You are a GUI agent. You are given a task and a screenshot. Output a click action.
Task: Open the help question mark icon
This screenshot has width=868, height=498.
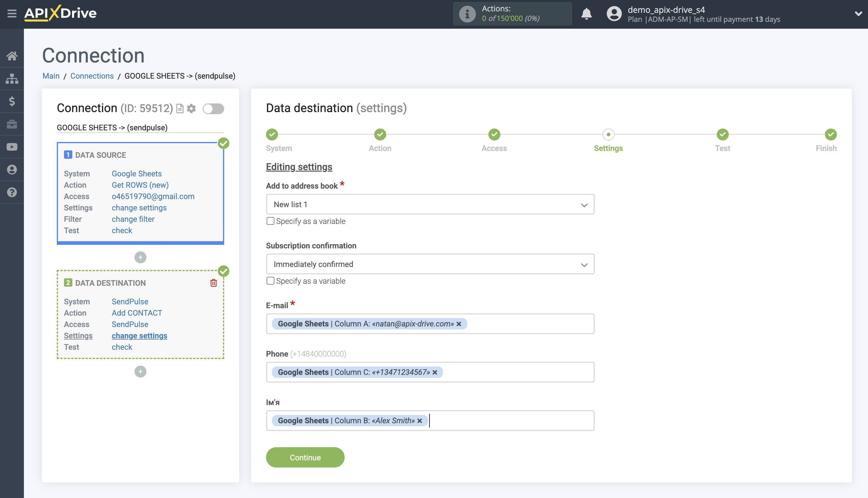12,192
